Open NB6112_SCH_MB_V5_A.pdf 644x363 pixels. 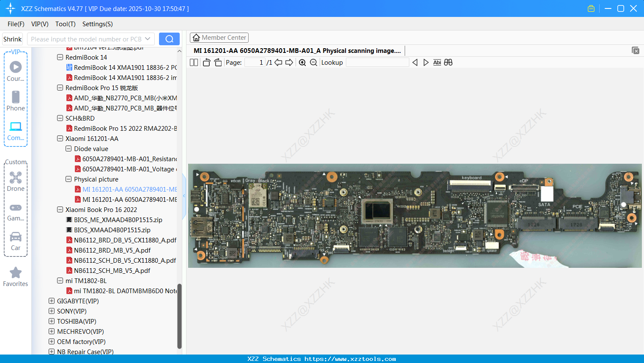pos(108,270)
